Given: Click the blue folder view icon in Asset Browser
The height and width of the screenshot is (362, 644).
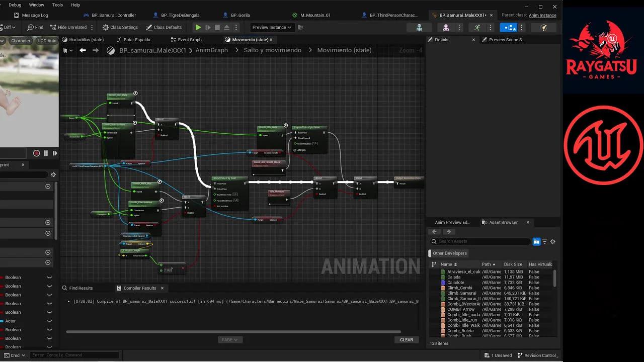Looking at the screenshot, I should coord(537,241).
